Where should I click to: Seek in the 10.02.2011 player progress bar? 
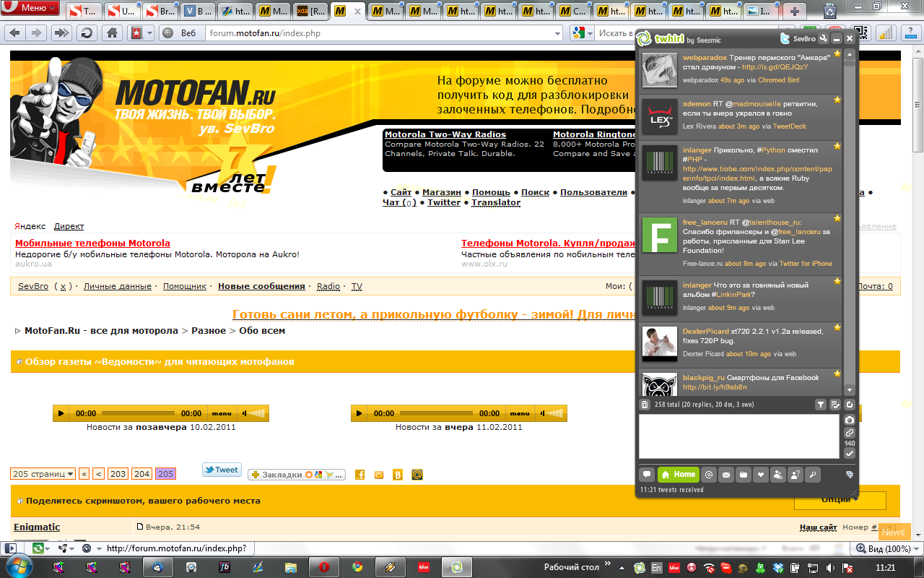[139, 413]
